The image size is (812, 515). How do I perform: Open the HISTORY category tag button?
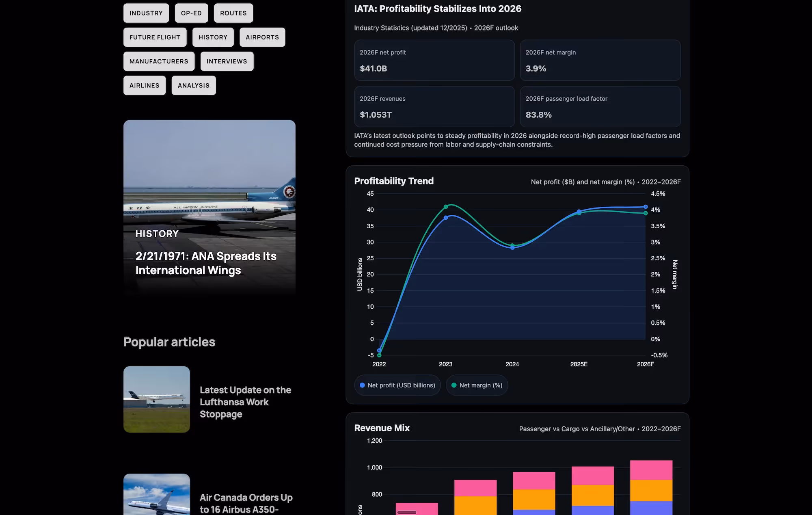click(x=213, y=37)
